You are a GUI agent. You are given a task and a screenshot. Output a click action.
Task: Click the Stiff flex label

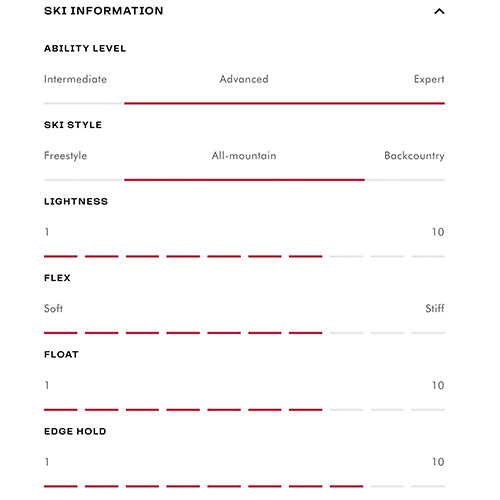pyautogui.click(x=435, y=308)
